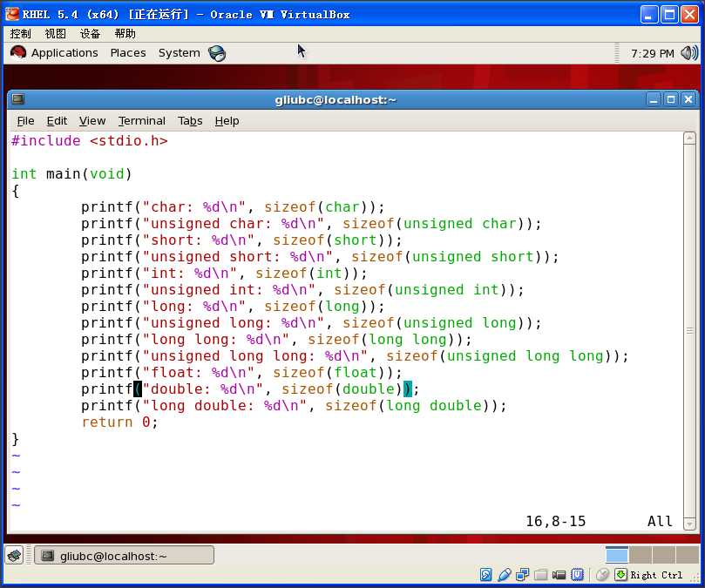Launch the web browser globe icon
Screen dimensions: 705x588
[217, 53]
